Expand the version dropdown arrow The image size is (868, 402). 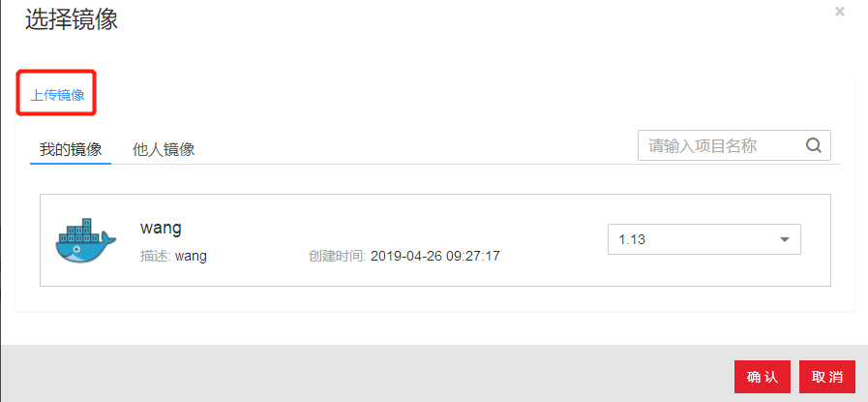[785, 239]
